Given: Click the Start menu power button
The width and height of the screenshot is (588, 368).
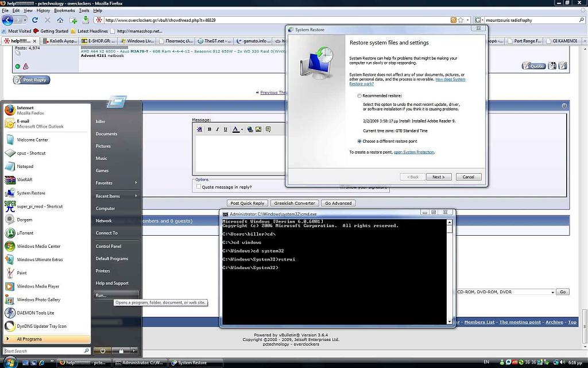Looking at the screenshot, I should point(102,351).
